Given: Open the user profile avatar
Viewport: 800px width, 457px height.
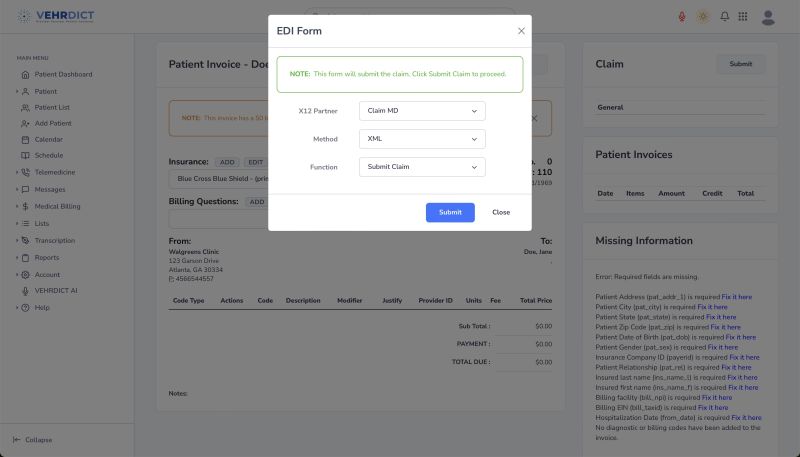Looking at the screenshot, I should point(768,17).
